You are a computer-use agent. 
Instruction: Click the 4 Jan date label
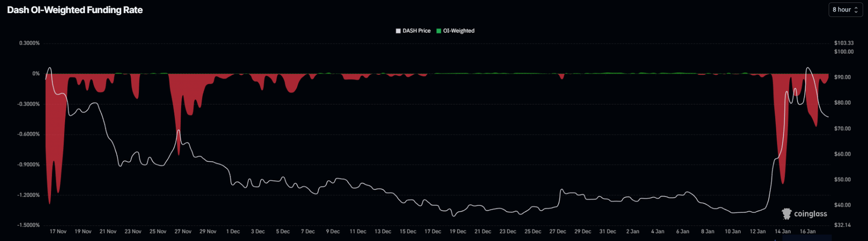pos(658,231)
